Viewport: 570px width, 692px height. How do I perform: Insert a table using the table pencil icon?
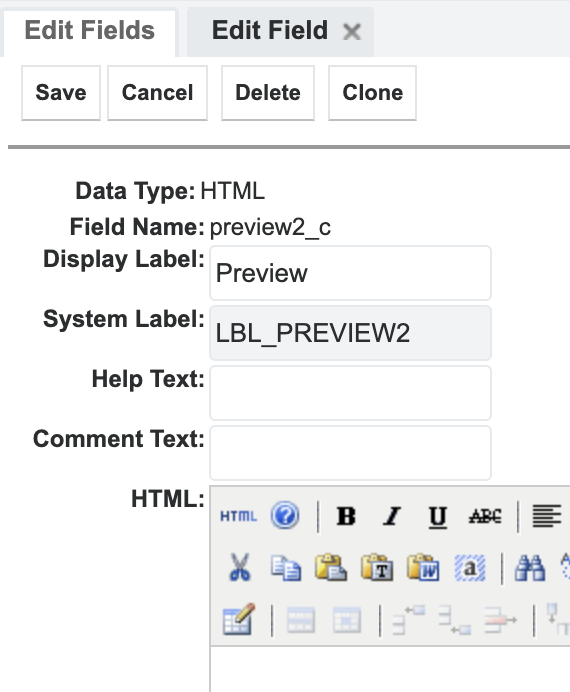pos(239,619)
